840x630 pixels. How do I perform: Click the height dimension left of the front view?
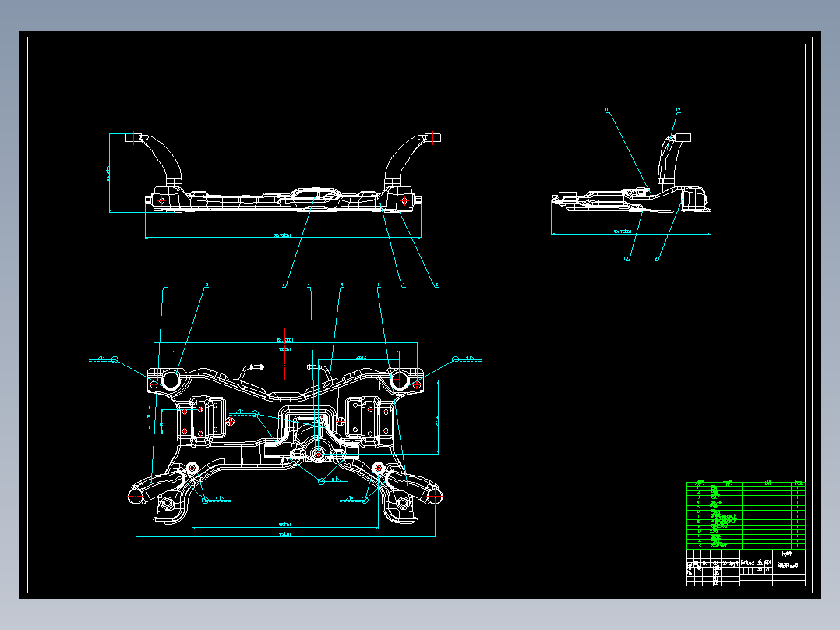pyautogui.click(x=108, y=172)
